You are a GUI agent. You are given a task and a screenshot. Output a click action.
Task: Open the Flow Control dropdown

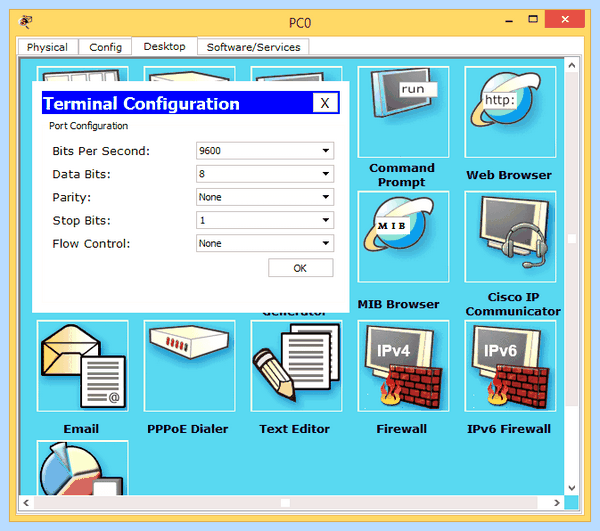[265, 243]
